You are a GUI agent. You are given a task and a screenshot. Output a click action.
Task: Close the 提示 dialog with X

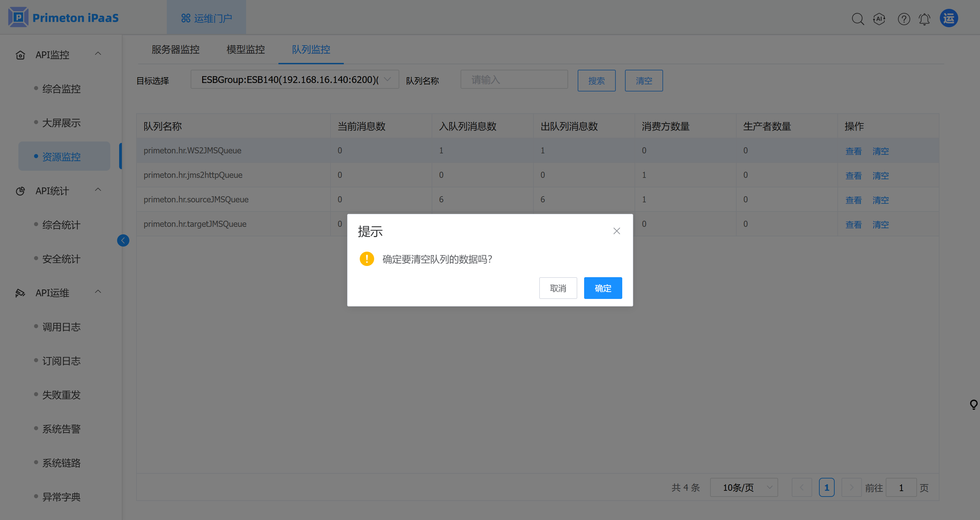click(616, 231)
